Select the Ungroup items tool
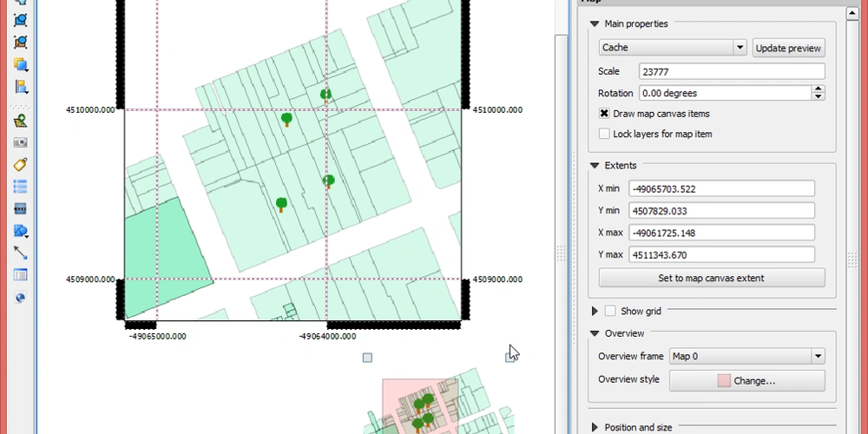Viewport: 868px width, 434px height. (21, 42)
